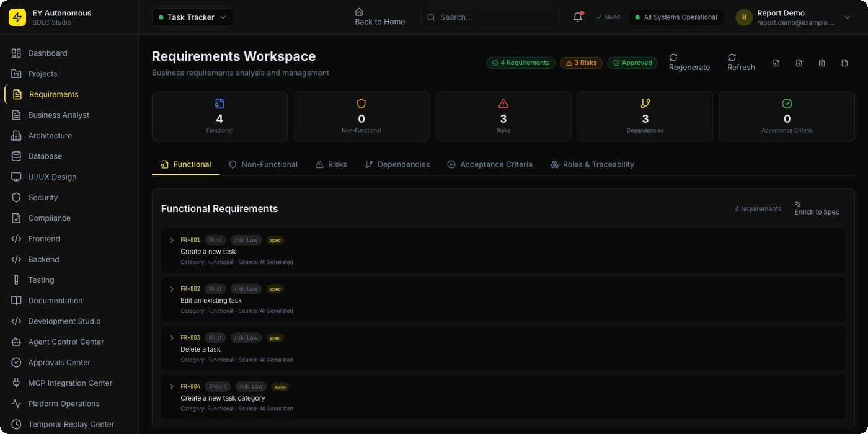Click the All Systems Operational indicator
The width and height of the screenshot is (868, 434).
click(676, 17)
